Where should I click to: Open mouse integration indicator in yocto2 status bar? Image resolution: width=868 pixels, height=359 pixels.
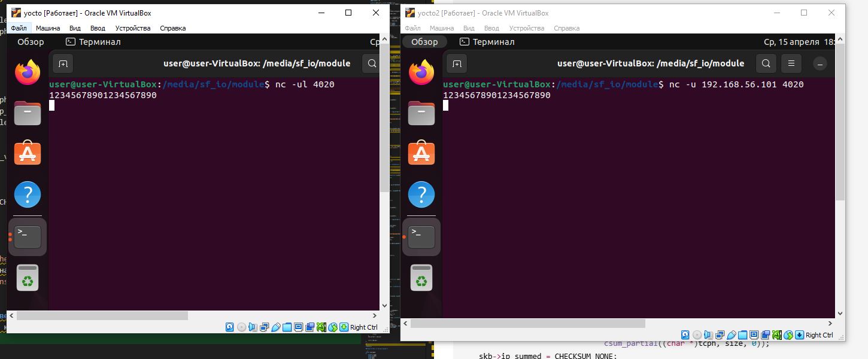tap(788, 335)
